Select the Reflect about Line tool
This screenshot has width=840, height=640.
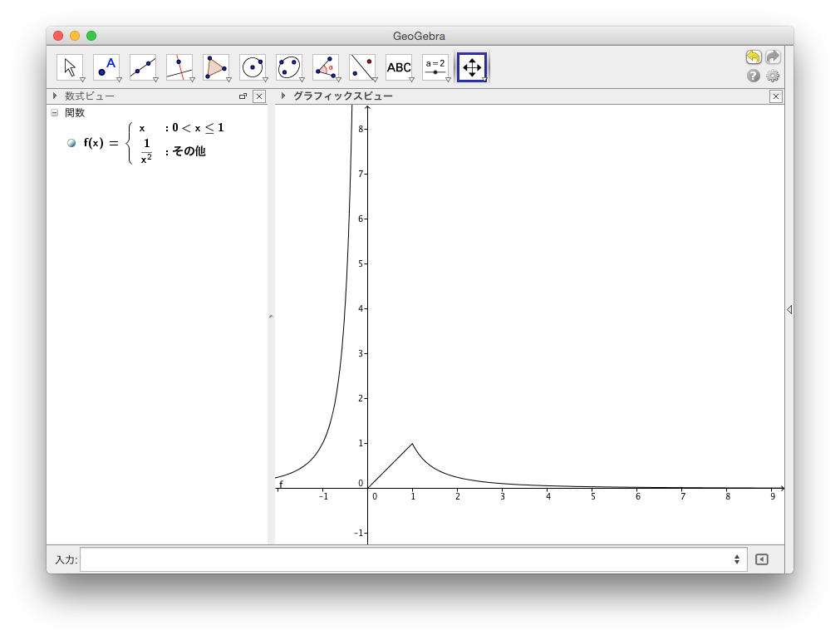[362, 67]
